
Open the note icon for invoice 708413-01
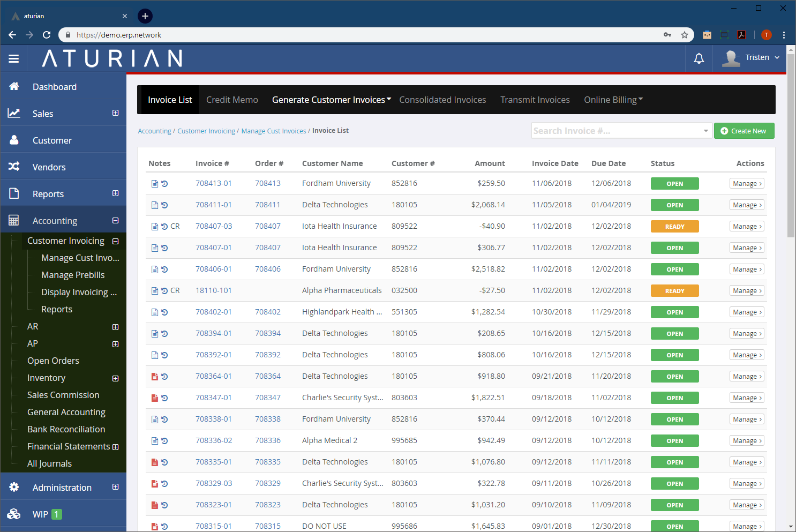pyautogui.click(x=155, y=184)
